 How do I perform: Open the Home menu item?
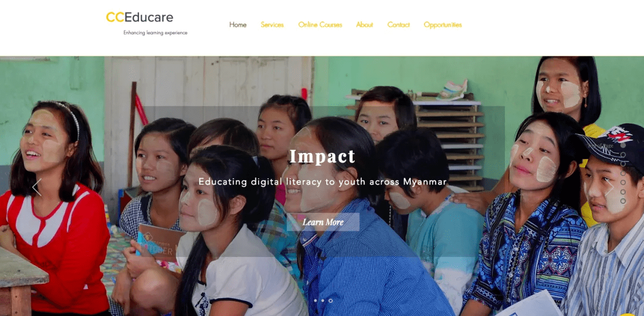(x=238, y=25)
